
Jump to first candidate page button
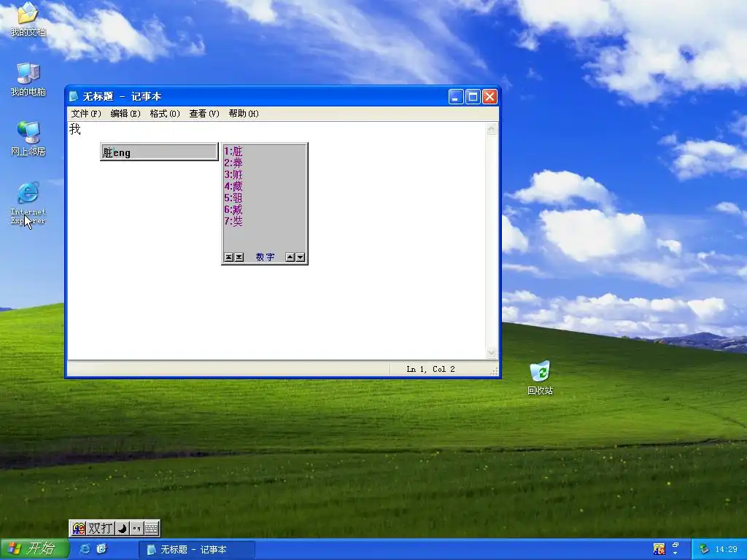click(228, 257)
